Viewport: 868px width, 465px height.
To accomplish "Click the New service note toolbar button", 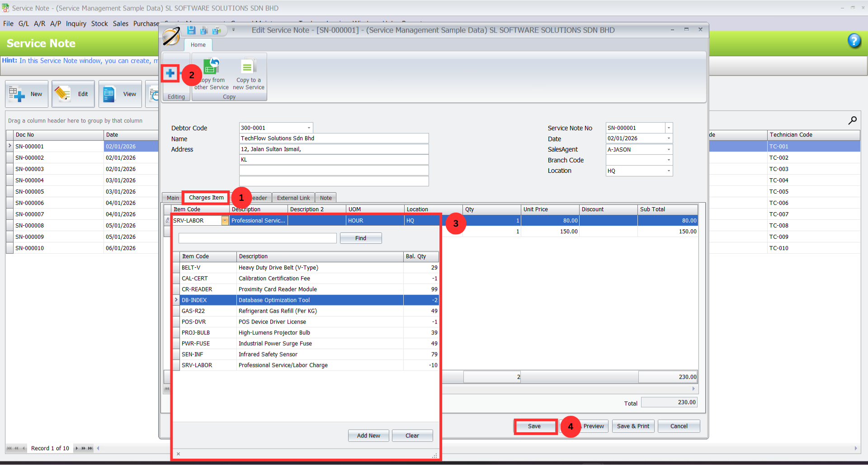I will click(27, 94).
